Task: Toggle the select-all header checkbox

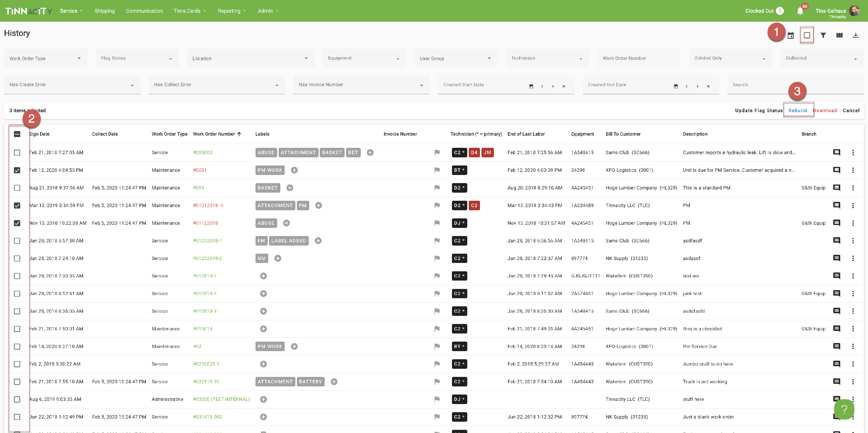Action: pyautogui.click(x=17, y=134)
